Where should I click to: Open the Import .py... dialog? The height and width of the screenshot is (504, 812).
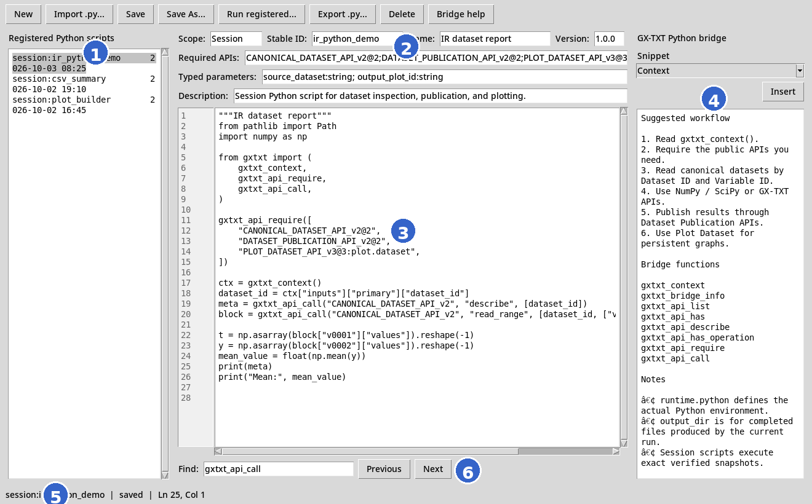pyautogui.click(x=79, y=14)
